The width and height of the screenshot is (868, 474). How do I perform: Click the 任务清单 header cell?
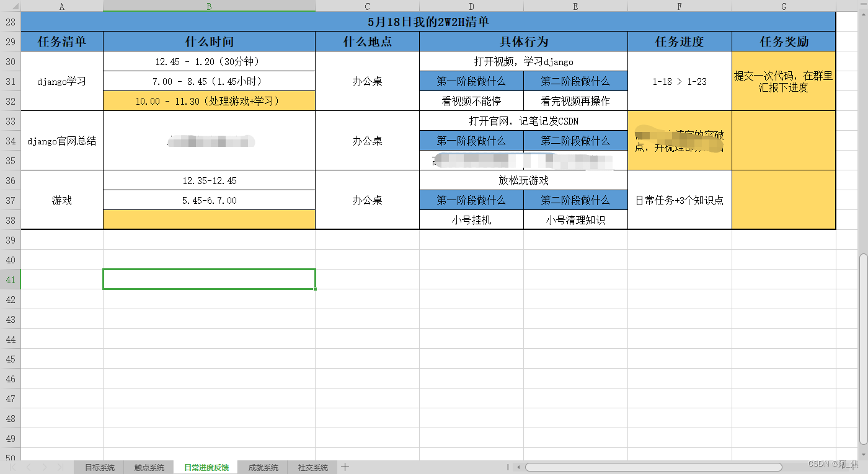pyautogui.click(x=62, y=42)
